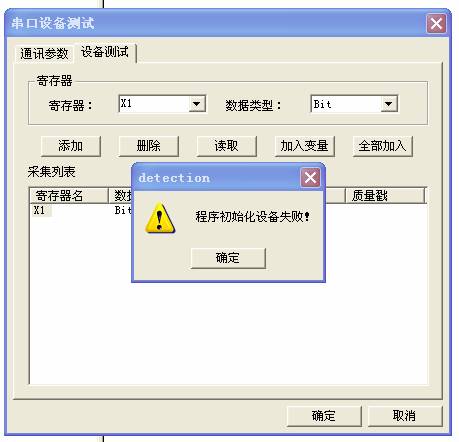Screen dimensions: 459x442
Task: Confirm the error with the dialog's 确定 button
Action: (228, 258)
